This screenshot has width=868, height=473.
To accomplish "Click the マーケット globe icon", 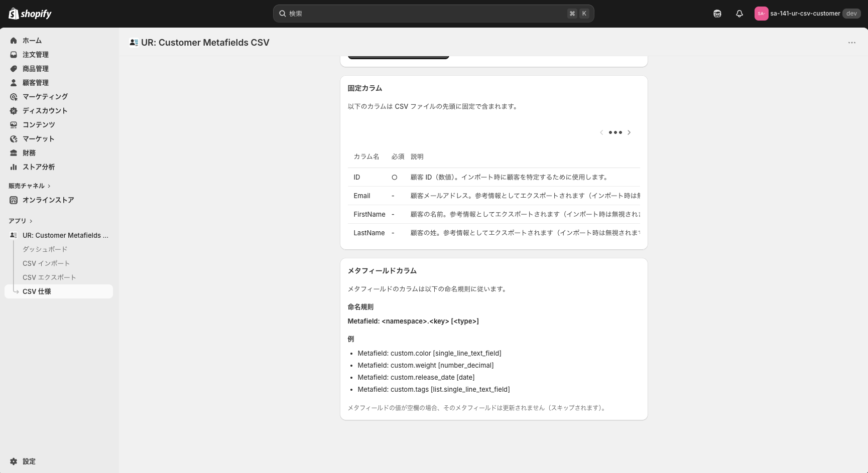I will coord(14,139).
